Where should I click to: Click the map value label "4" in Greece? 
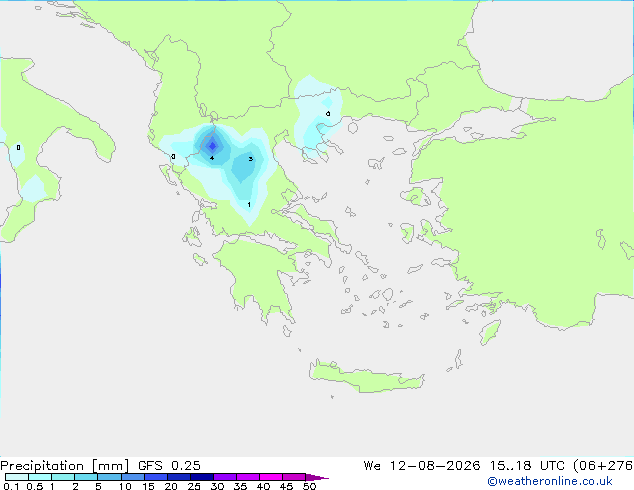click(x=212, y=158)
